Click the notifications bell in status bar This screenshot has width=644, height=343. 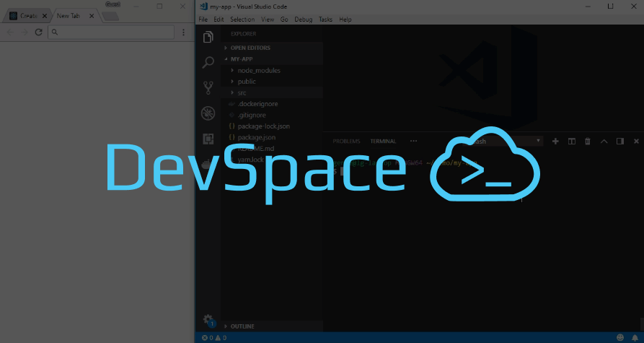(x=635, y=337)
